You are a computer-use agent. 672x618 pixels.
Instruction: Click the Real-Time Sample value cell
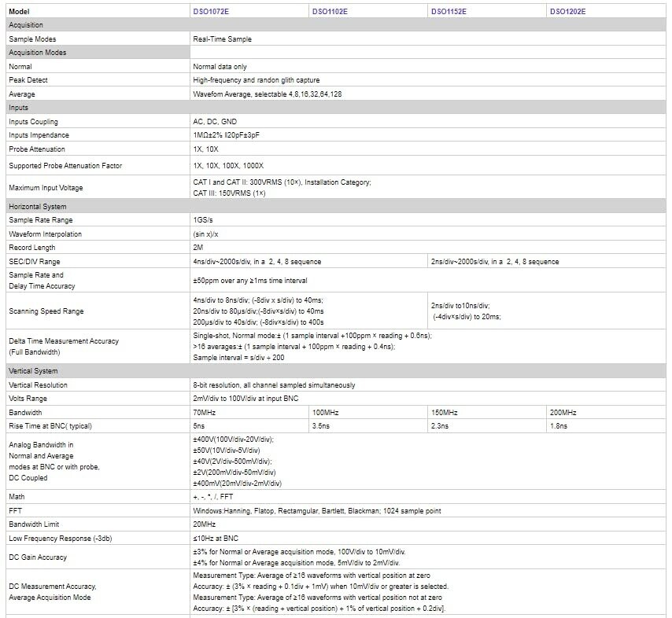point(223,39)
